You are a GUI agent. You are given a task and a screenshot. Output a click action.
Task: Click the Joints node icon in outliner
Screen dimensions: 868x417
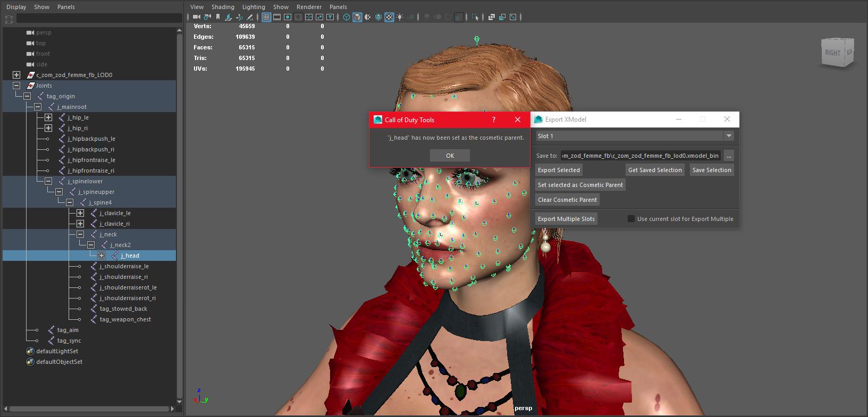coord(31,86)
